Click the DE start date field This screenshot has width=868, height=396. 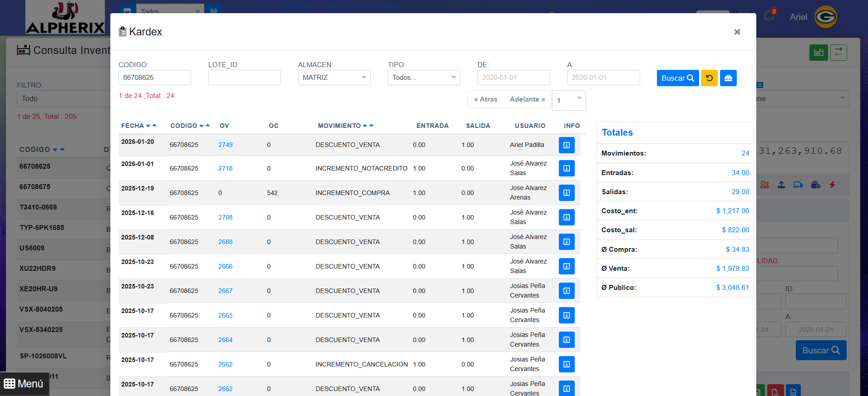pos(513,78)
